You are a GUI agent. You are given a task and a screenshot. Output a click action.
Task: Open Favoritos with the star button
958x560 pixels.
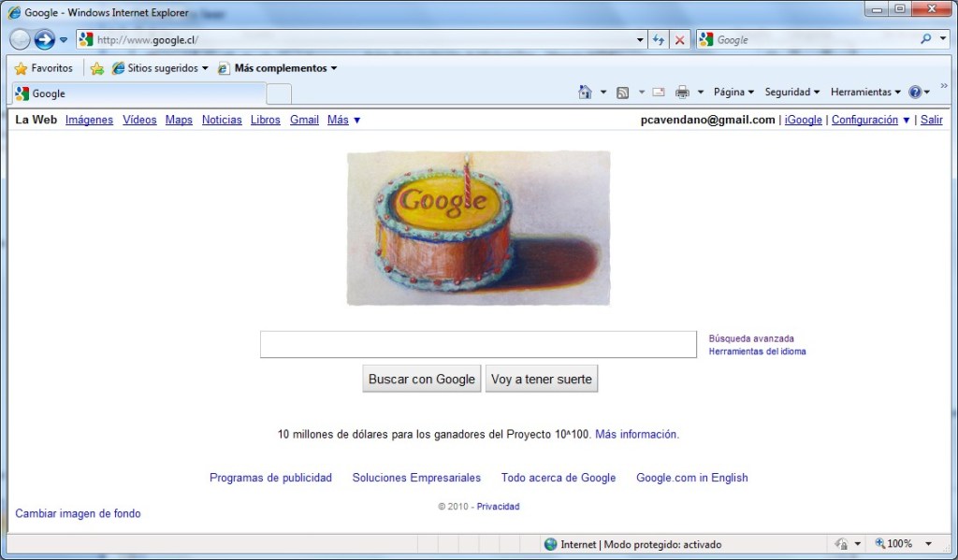(x=44, y=68)
